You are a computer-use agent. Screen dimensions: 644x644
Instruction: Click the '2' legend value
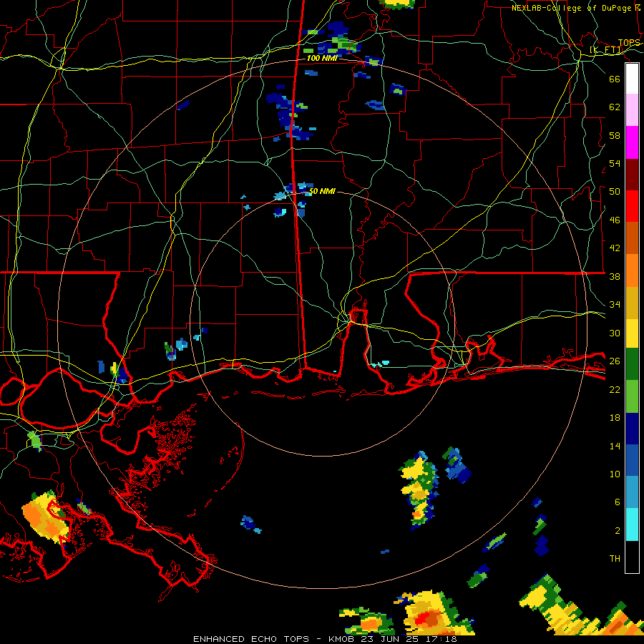(x=618, y=531)
